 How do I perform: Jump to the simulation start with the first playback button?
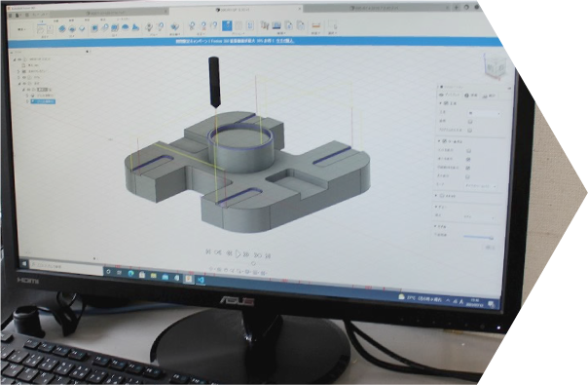pos(208,251)
